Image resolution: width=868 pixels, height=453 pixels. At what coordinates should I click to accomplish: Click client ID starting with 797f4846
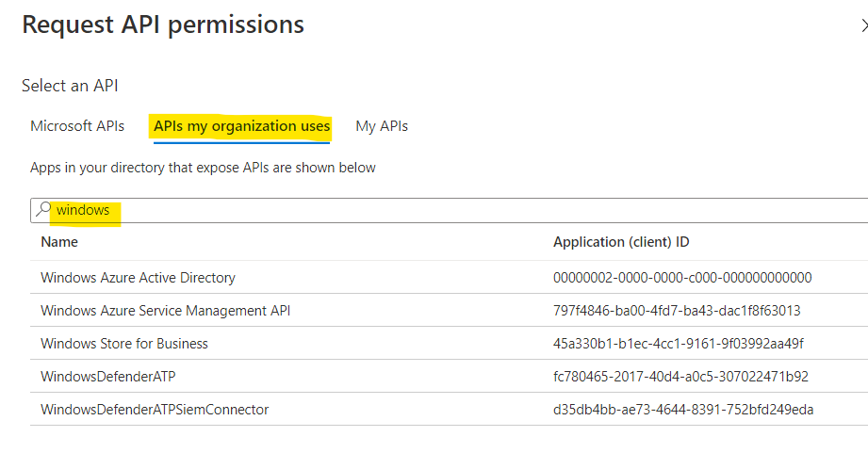coord(677,311)
